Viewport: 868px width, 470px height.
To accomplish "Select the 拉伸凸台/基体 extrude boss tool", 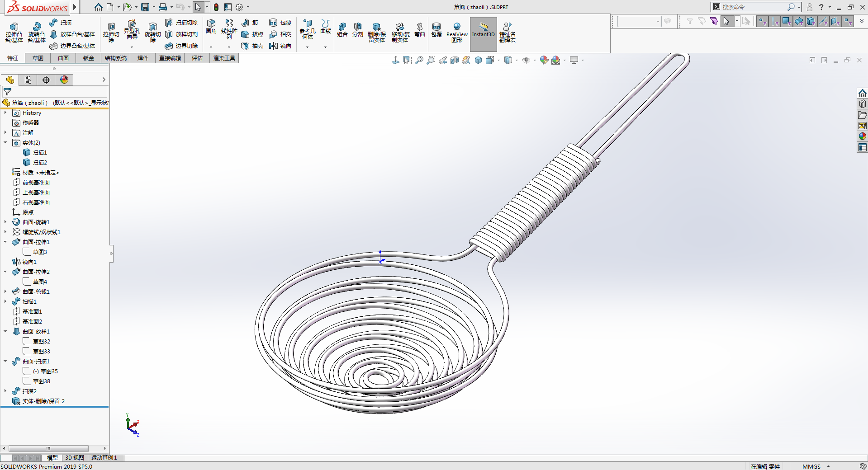I will (14, 33).
